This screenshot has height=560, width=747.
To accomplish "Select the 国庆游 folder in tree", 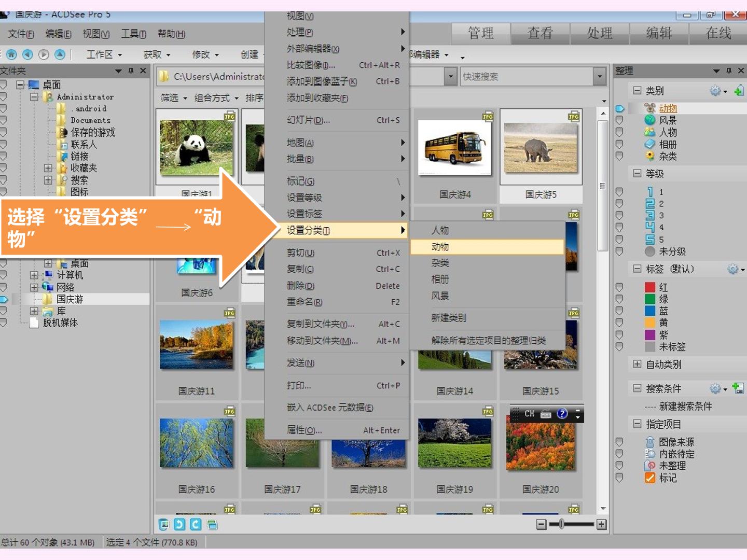I will point(70,299).
